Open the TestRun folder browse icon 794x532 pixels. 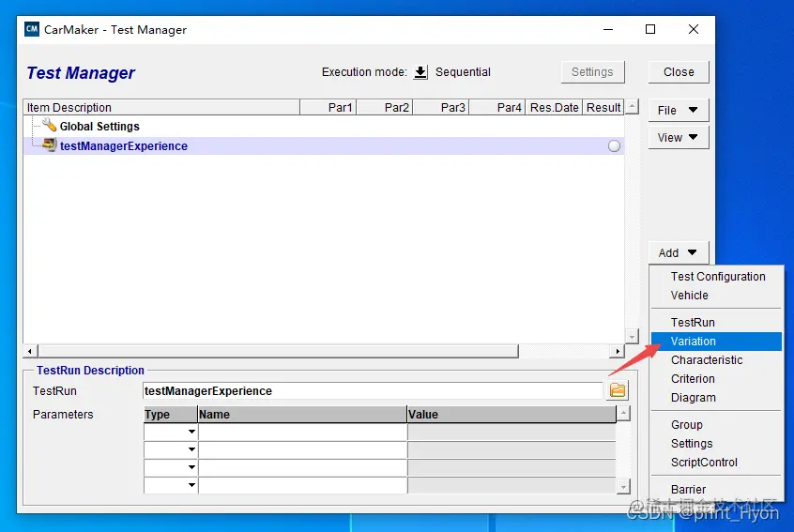point(618,390)
